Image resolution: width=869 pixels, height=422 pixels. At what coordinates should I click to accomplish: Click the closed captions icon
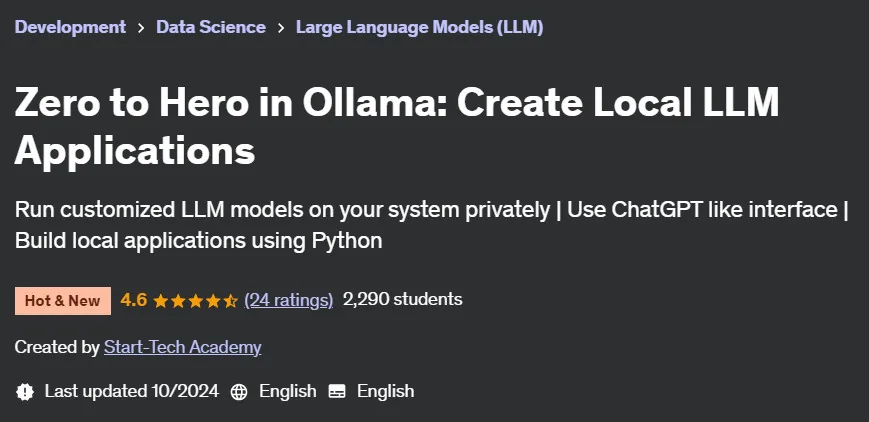tap(337, 392)
